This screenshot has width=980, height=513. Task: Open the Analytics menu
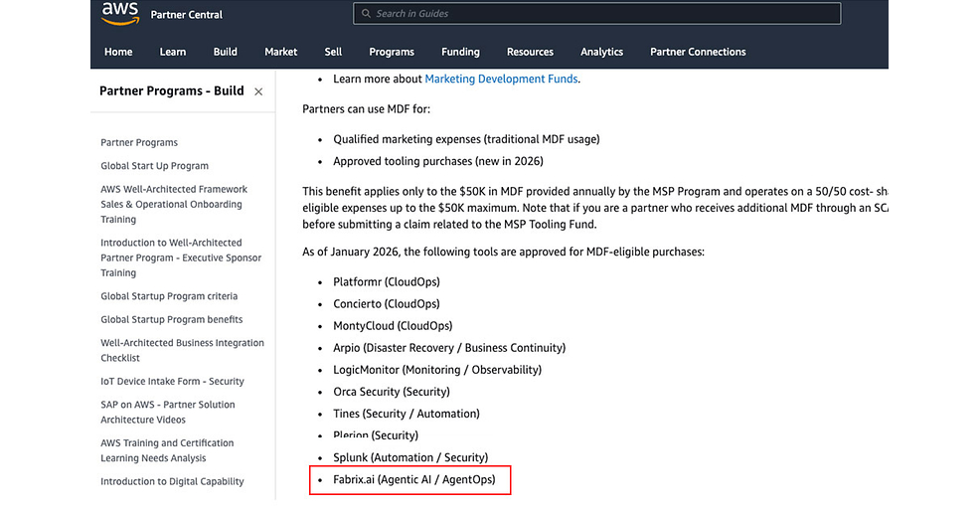pos(602,52)
